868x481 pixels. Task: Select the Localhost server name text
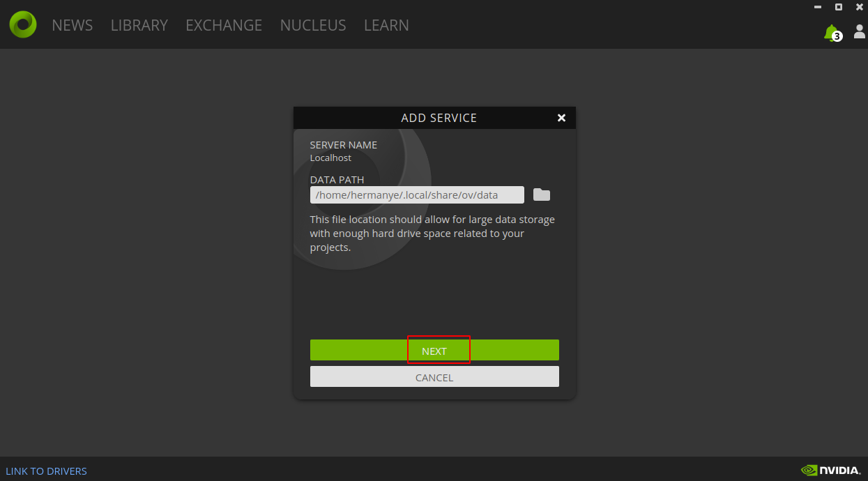330,158
